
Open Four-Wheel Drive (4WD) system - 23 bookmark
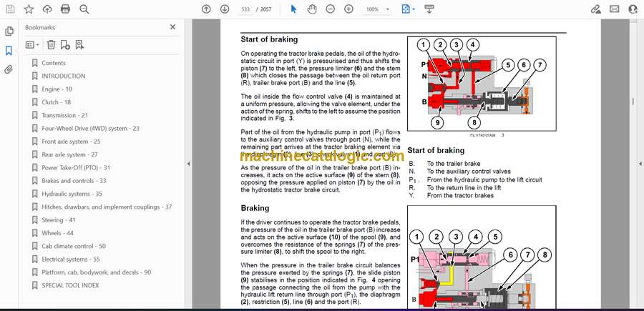(x=90, y=129)
